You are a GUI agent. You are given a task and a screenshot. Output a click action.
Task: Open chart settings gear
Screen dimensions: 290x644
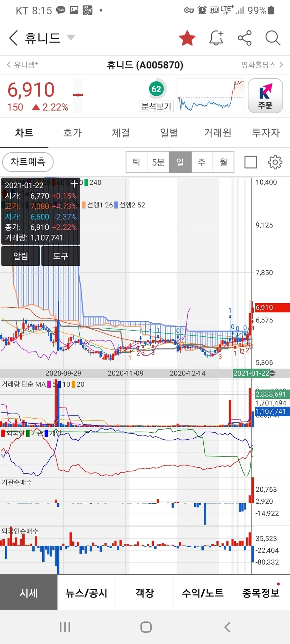pos(275,162)
